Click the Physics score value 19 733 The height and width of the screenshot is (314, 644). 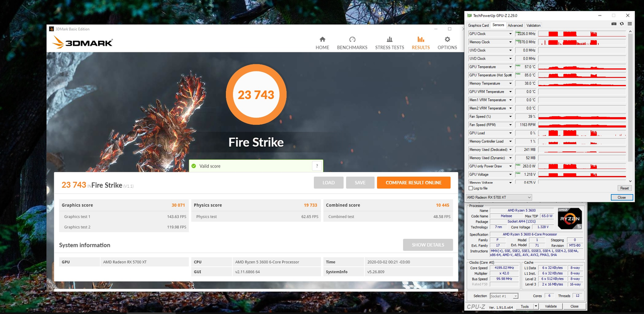pos(310,205)
